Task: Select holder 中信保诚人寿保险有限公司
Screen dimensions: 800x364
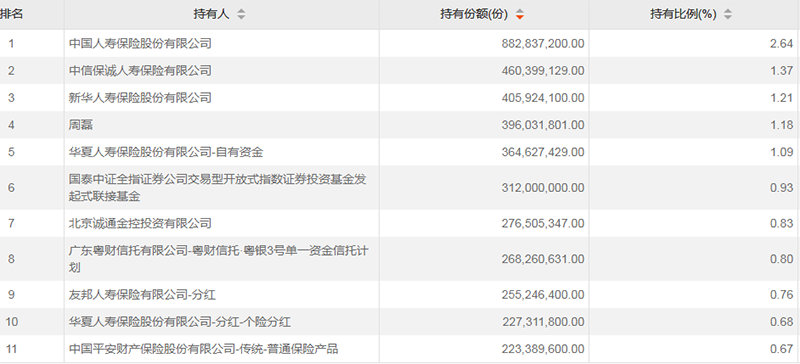Action: tap(140, 70)
